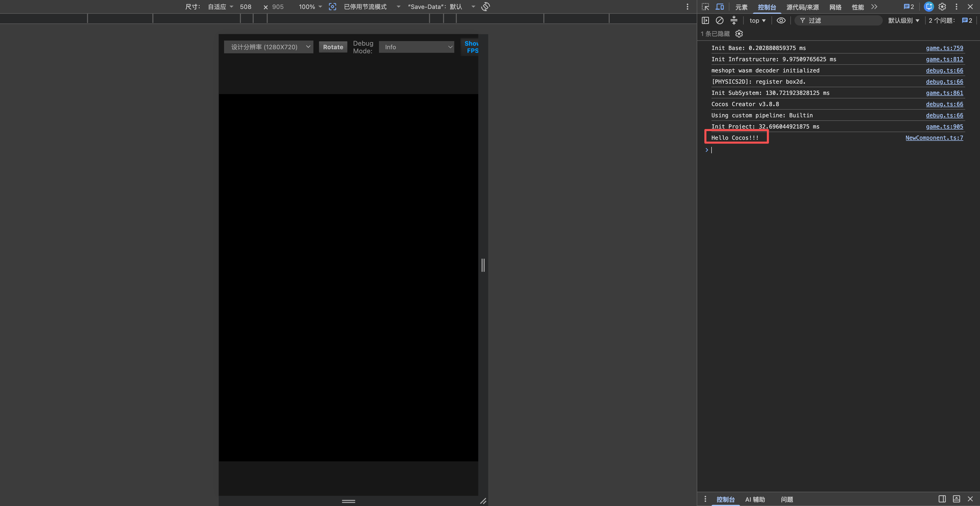This screenshot has width=980, height=506.
Task: Open the 设计分辨率 (1280X720) dropdown
Action: coord(268,47)
